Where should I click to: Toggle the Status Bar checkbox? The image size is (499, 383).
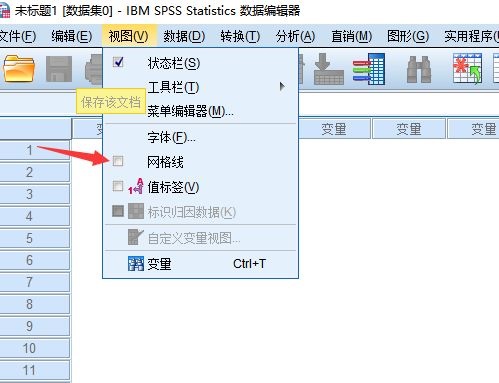tap(118, 62)
